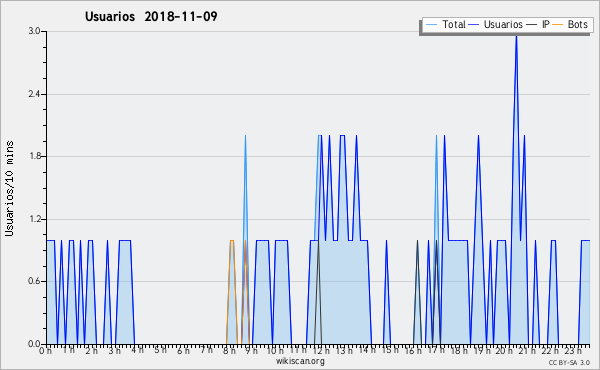This screenshot has width=600, height=370.
Task: Click the 0.0 y-axis value
Action: (x=34, y=344)
